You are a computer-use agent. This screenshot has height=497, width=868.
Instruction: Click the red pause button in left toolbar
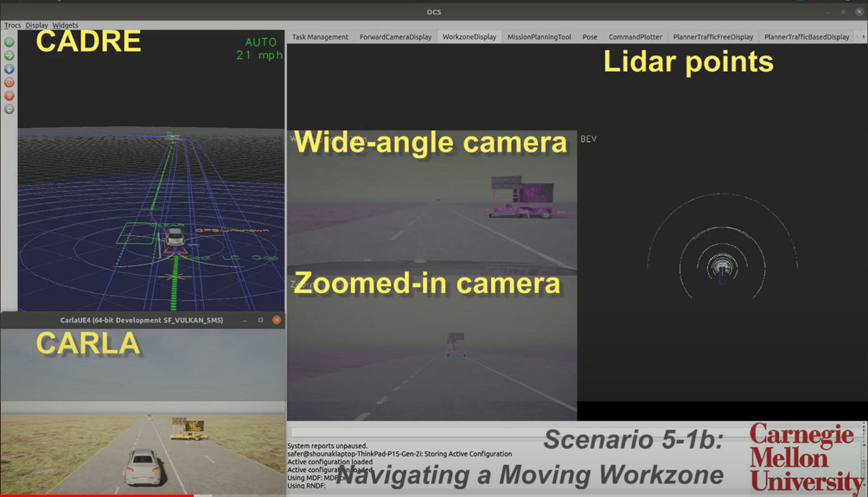9,96
